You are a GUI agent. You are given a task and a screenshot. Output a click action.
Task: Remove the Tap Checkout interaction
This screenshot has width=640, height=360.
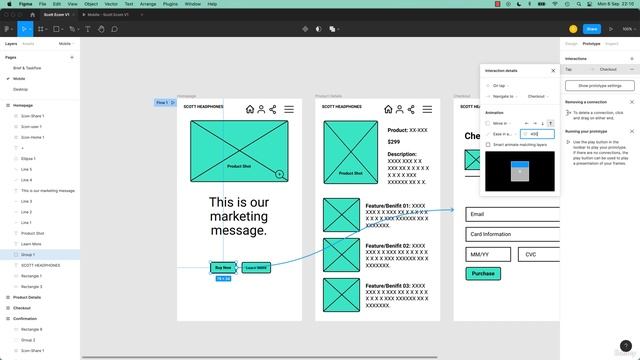pyautogui.click(x=632, y=69)
